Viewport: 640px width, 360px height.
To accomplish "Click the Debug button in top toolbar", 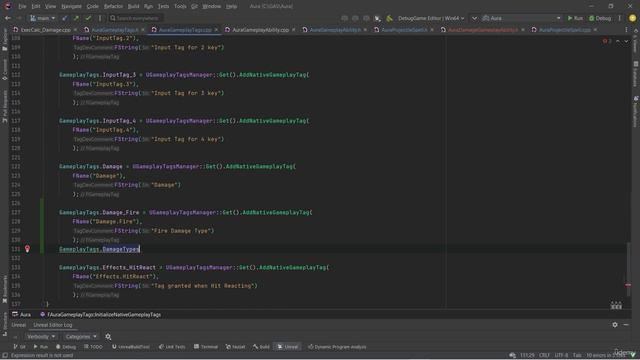I will point(600,18).
